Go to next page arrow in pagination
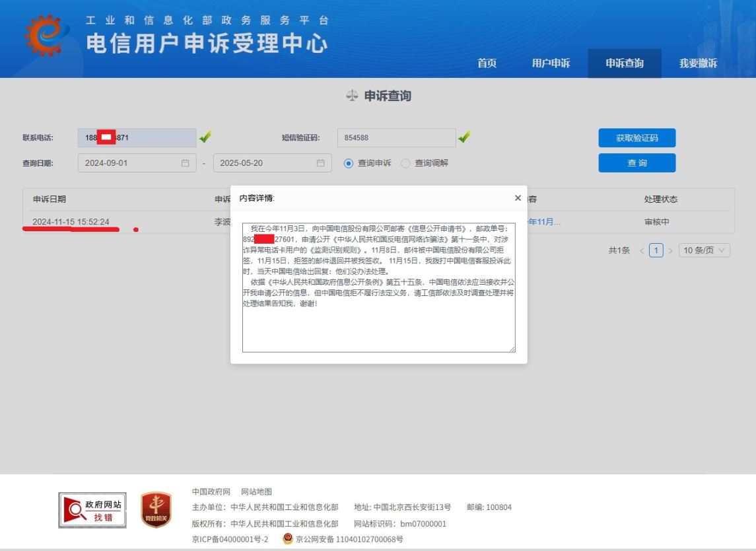Image resolution: width=756 pixels, height=551 pixels. coord(670,250)
